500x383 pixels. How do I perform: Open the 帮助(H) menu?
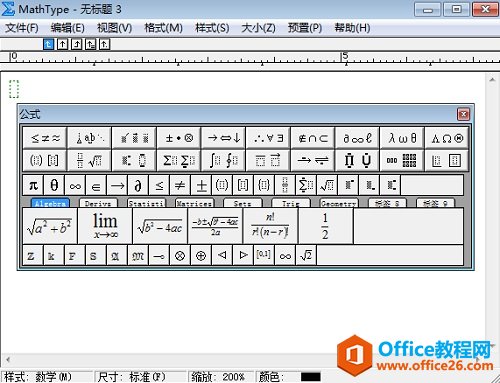coord(352,28)
